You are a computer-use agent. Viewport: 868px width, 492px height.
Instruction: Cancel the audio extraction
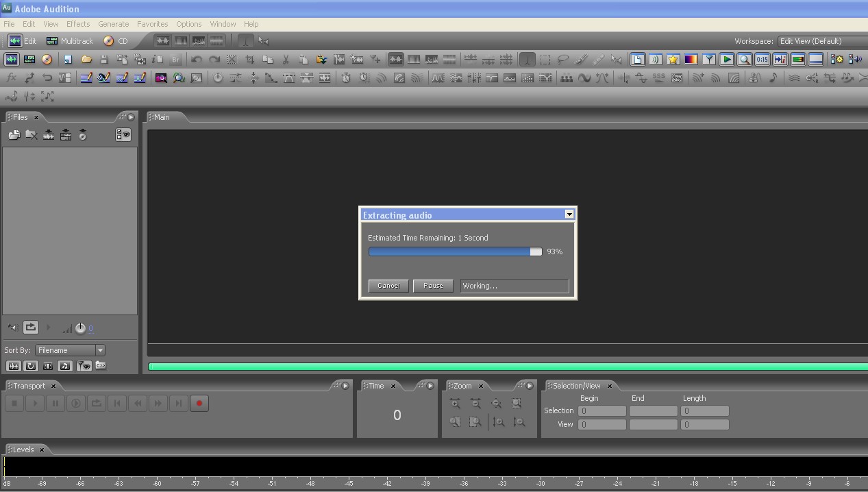tap(388, 286)
